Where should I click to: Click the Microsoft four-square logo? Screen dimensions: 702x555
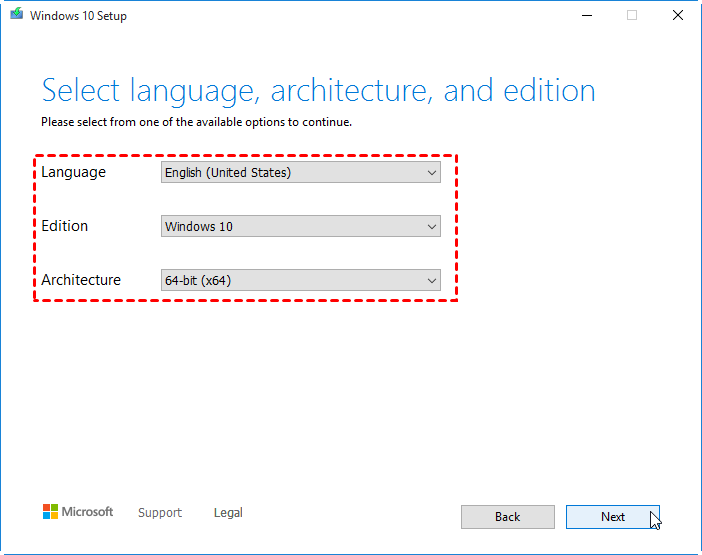click(x=50, y=512)
